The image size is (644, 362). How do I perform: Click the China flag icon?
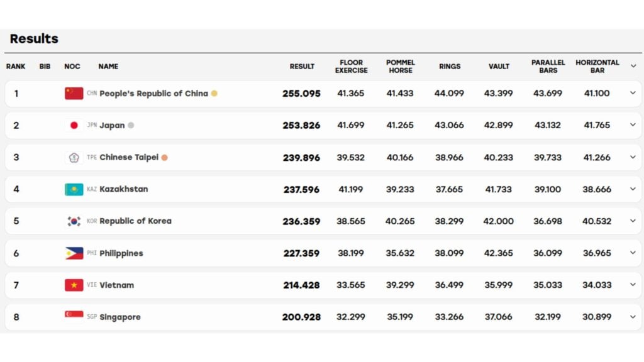coord(74,94)
